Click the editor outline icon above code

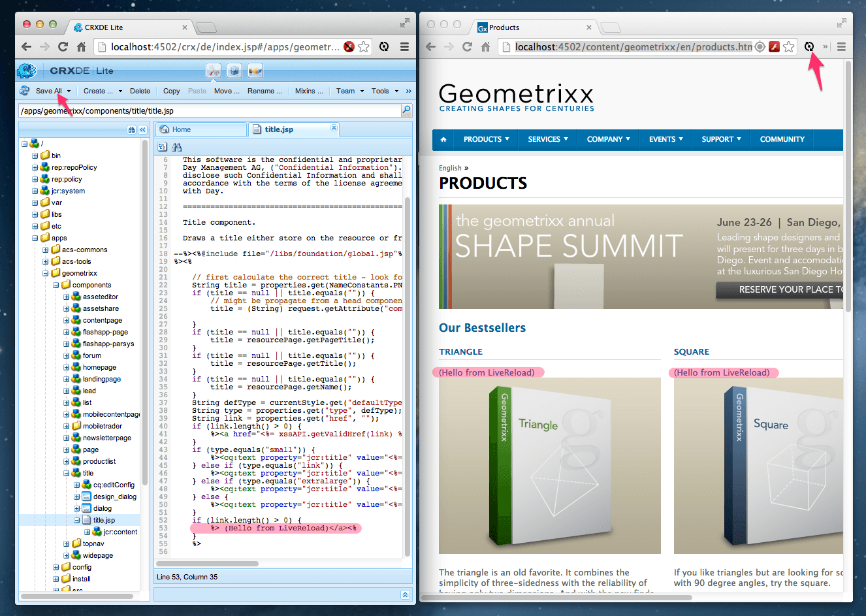[163, 147]
